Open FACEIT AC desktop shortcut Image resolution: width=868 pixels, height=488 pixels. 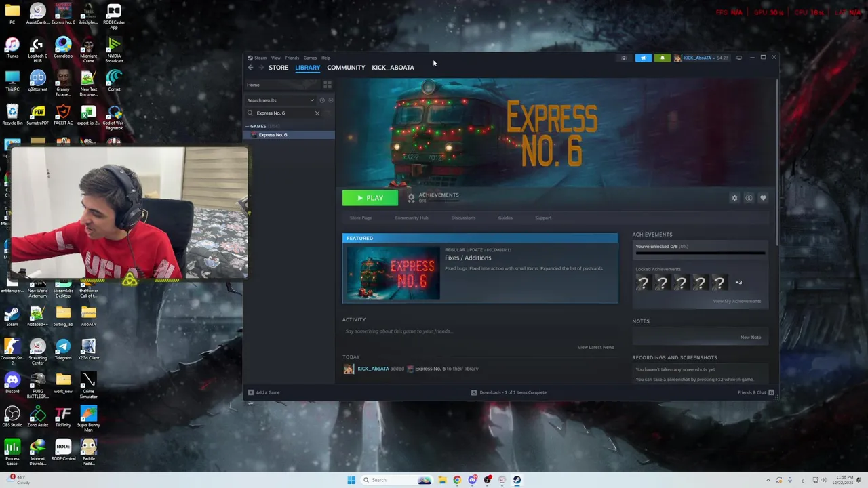coord(63,115)
